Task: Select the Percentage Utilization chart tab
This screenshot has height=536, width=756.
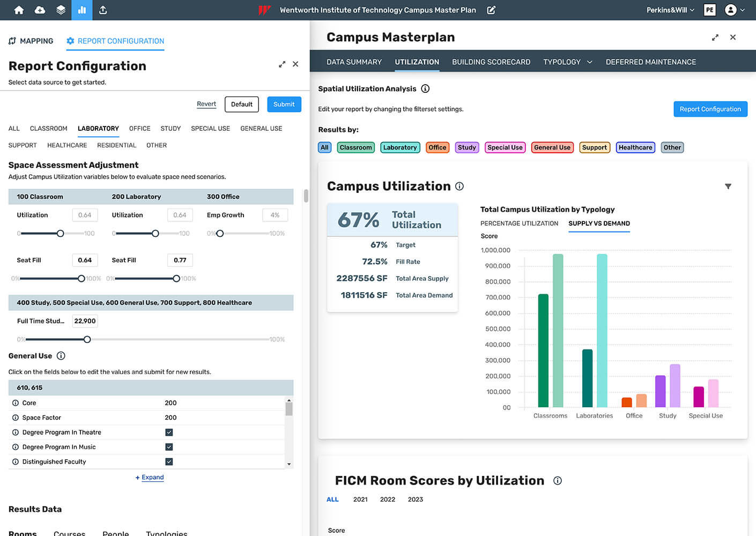Action: pyautogui.click(x=519, y=224)
